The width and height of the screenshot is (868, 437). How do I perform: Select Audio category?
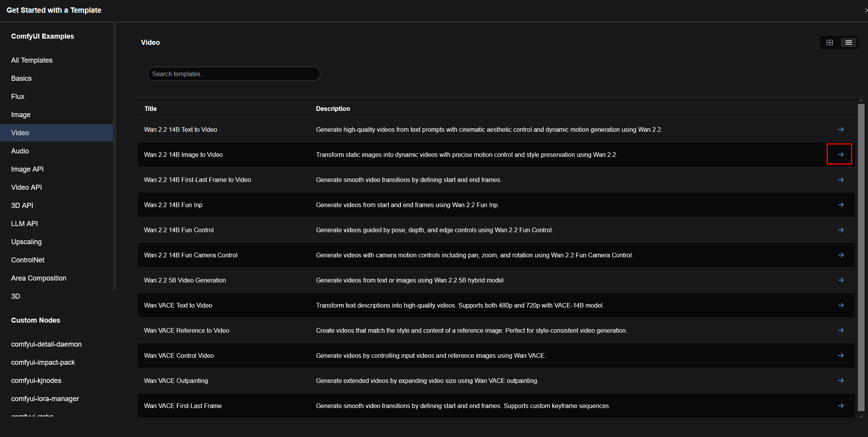(x=56, y=151)
